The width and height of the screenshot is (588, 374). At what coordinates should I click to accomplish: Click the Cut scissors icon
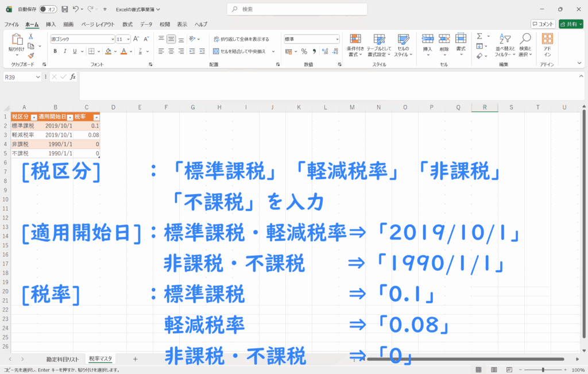tap(31, 37)
